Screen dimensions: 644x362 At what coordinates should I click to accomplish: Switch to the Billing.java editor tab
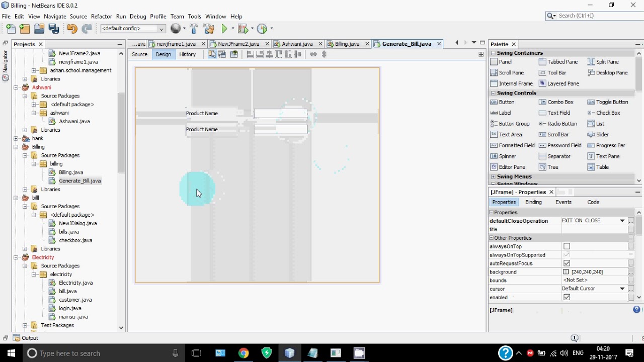347,44
